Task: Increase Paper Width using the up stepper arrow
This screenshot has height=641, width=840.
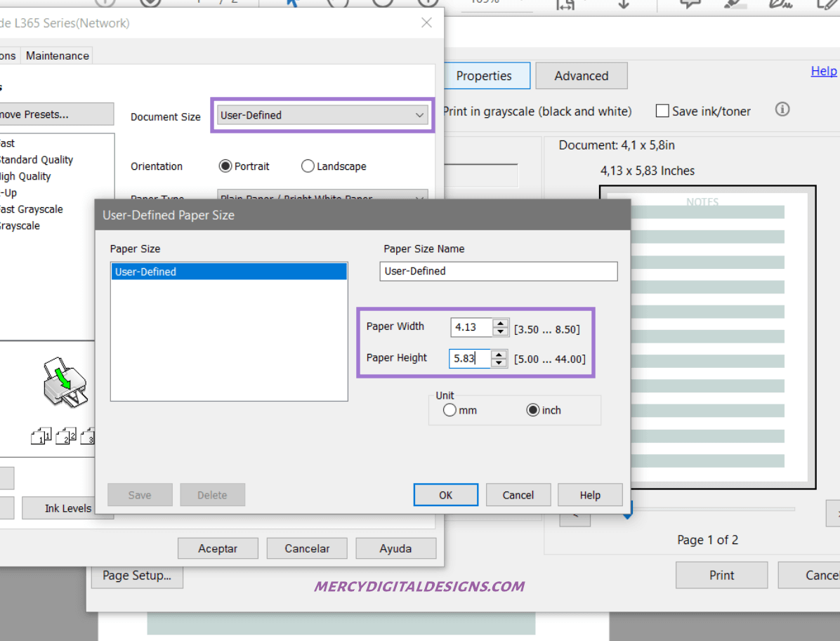Action: (x=500, y=322)
